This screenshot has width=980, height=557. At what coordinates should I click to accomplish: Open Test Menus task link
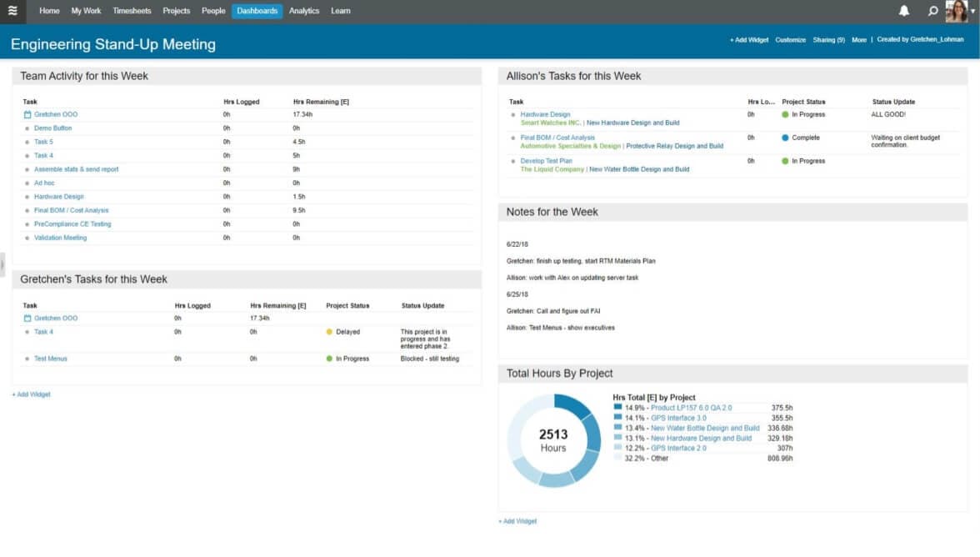pos(50,359)
